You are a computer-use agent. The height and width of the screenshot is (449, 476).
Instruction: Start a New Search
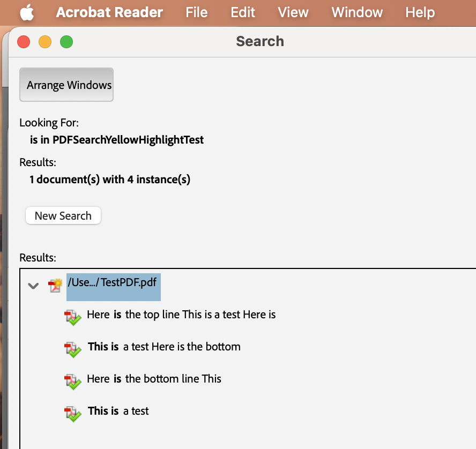pyautogui.click(x=63, y=216)
